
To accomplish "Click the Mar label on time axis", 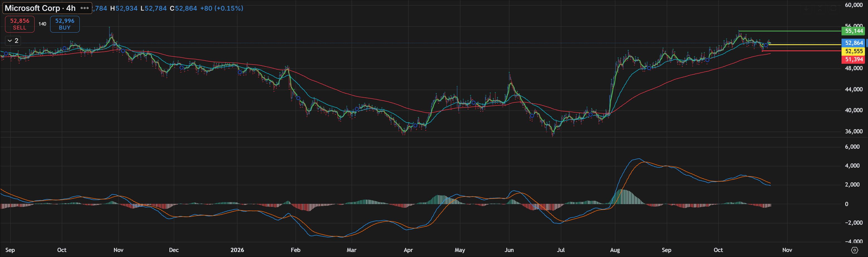I will pyautogui.click(x=351, y=250).
